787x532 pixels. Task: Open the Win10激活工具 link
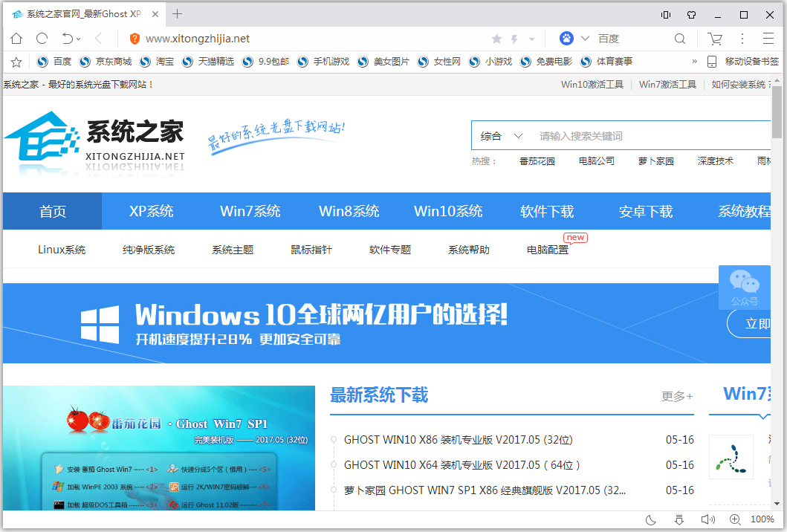coord(592,84)
